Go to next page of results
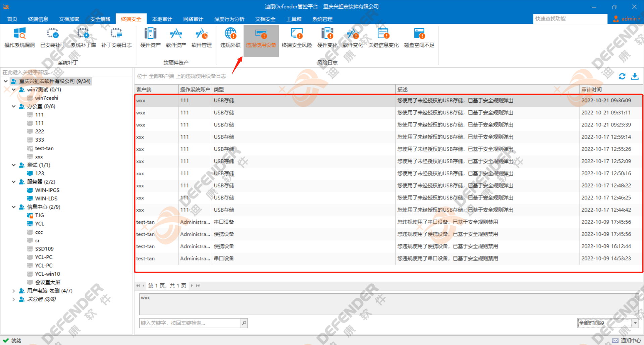The width and height of the screenshot is (644, 345). (x=192, y=286)
